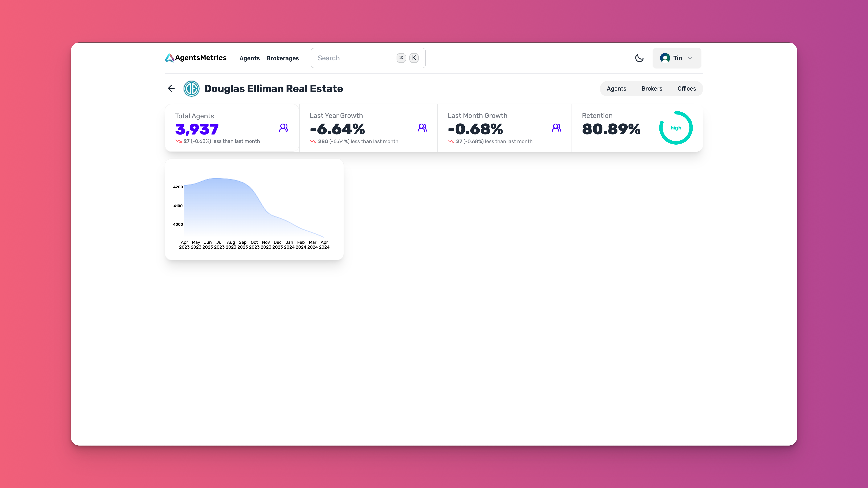Click the Apr 2024 x-axis label
This screenshot has height=488, width=868.
(x=324, y=244)
